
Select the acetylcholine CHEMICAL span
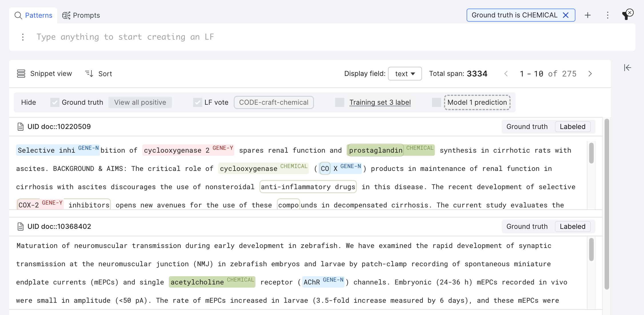(212, 282)
